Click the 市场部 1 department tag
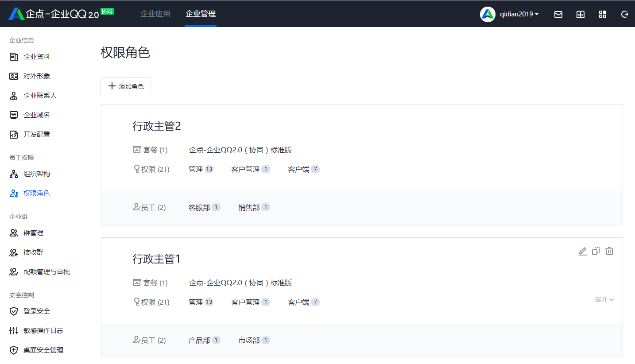 click(x=254, y=340)
